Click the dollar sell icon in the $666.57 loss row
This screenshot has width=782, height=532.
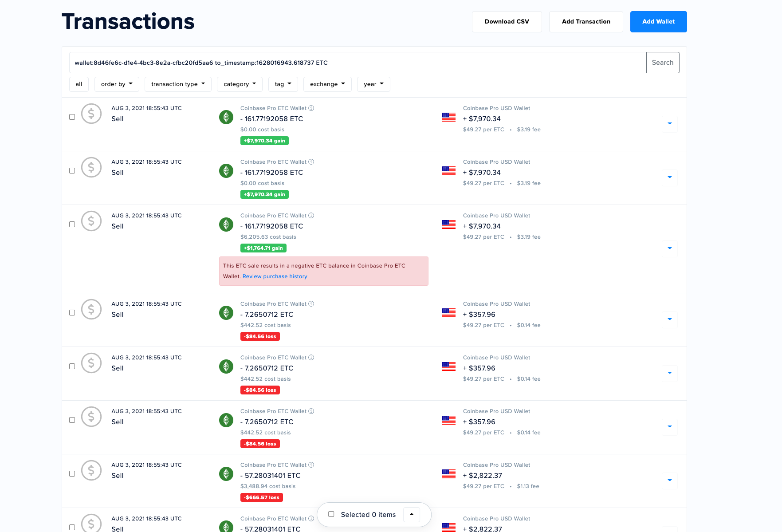click(x=91, y=470)
